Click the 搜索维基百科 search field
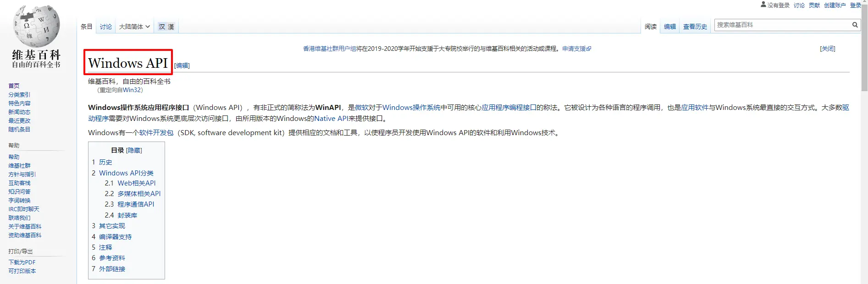The height and width of the screenshot is (284, 868). click(783, 25)
